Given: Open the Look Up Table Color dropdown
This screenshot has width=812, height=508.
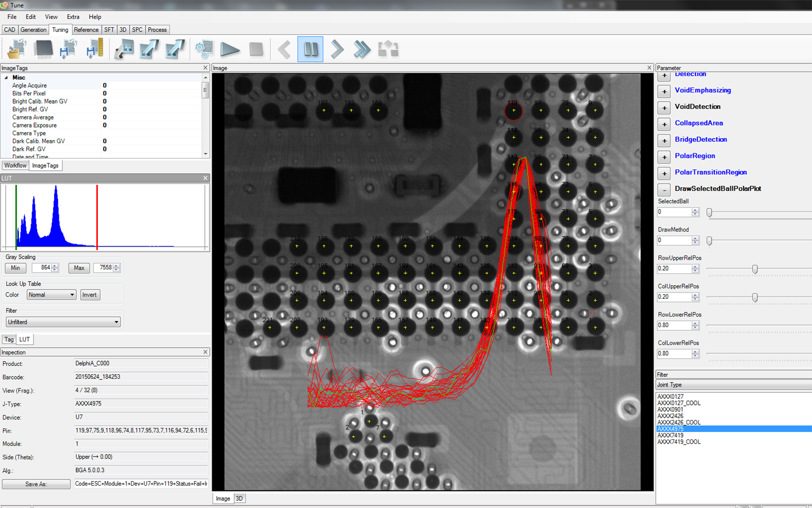Looking at the screenshot, I should [x=51, y=295].
